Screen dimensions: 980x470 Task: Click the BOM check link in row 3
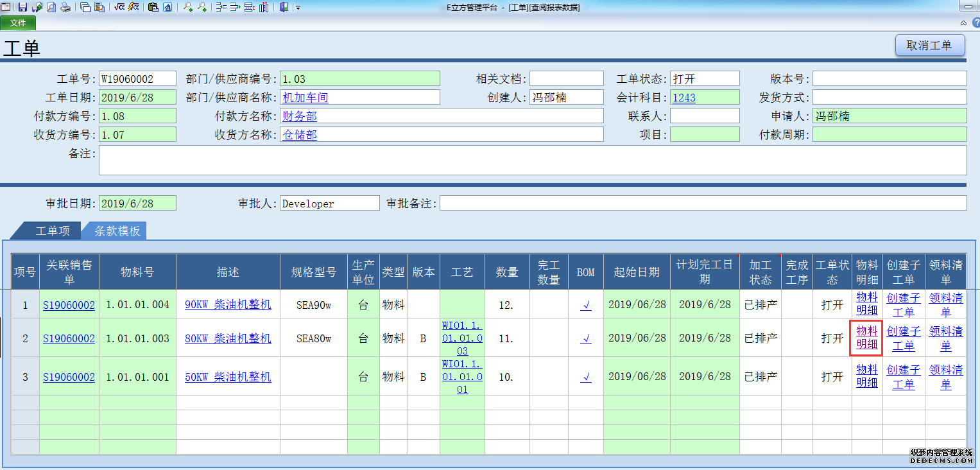click(586, 378)
